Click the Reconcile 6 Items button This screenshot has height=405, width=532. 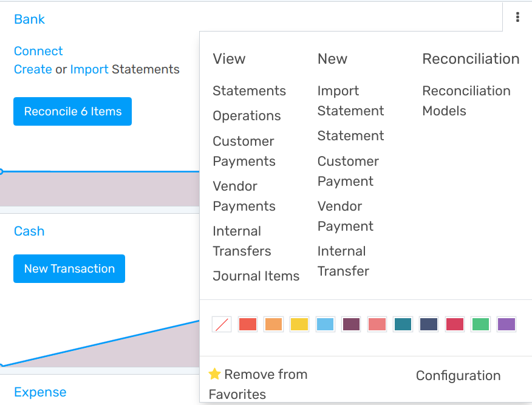(72, 112)
